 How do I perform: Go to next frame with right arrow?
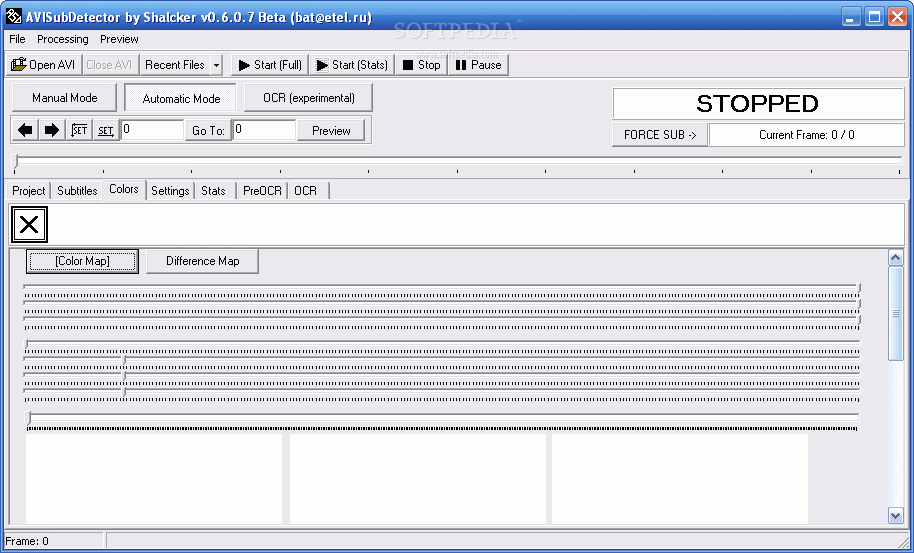[52, 130]
